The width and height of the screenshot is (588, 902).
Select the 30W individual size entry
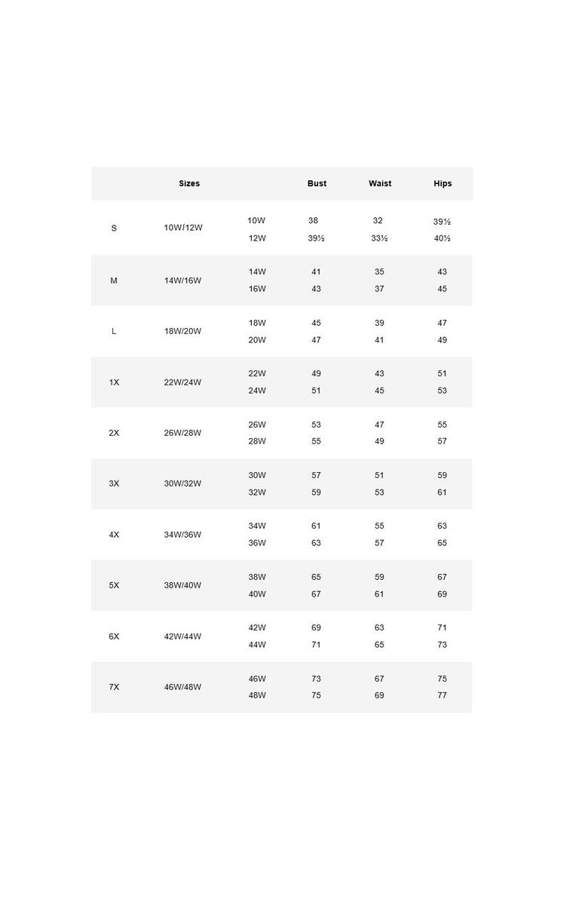[x=257, y=475]
